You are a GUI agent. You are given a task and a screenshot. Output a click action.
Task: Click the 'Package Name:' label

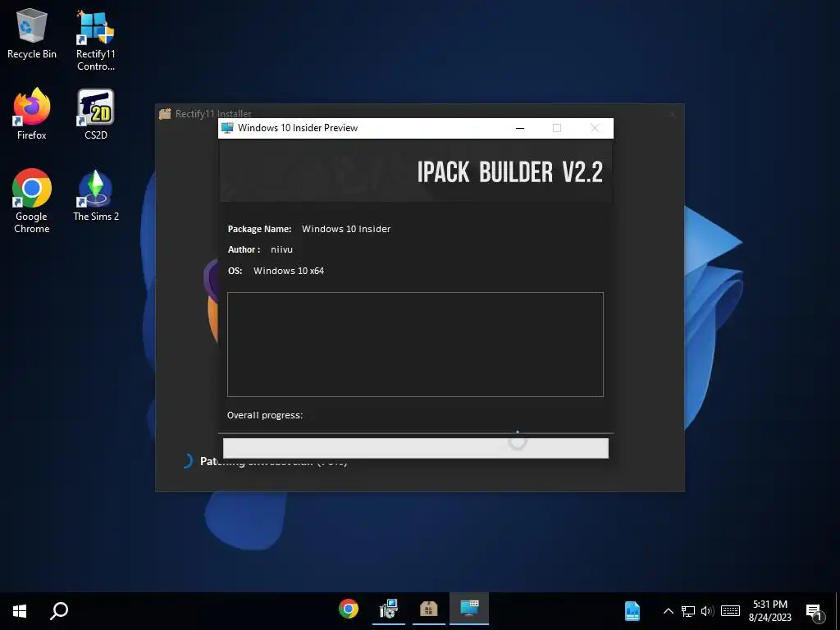coord(259,229)
